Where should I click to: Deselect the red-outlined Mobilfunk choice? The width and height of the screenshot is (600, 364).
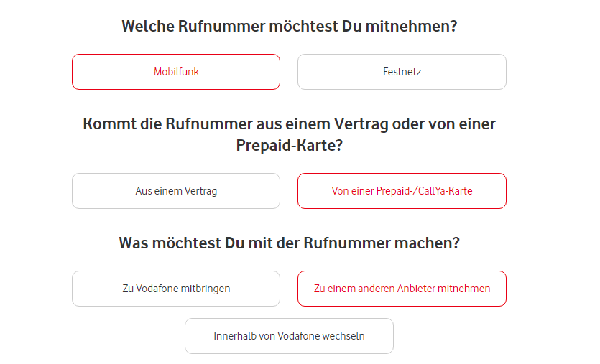[176, 72]
